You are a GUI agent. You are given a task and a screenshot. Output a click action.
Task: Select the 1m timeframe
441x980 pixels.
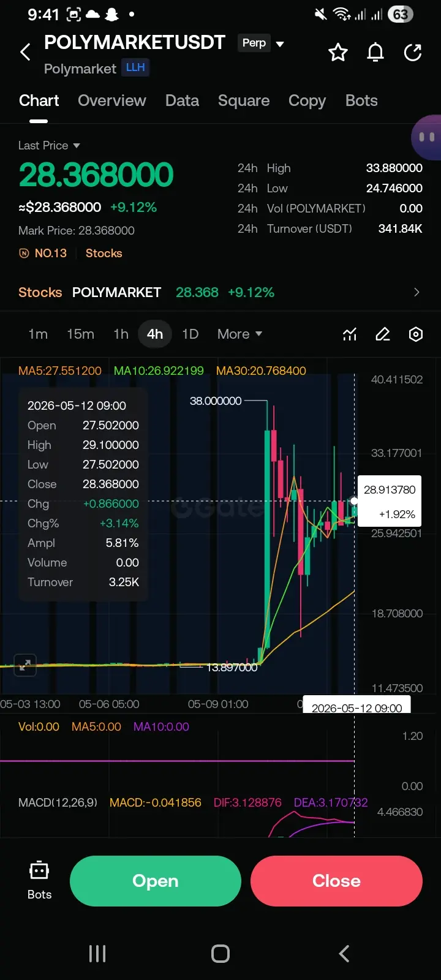(x=38, y=334)
